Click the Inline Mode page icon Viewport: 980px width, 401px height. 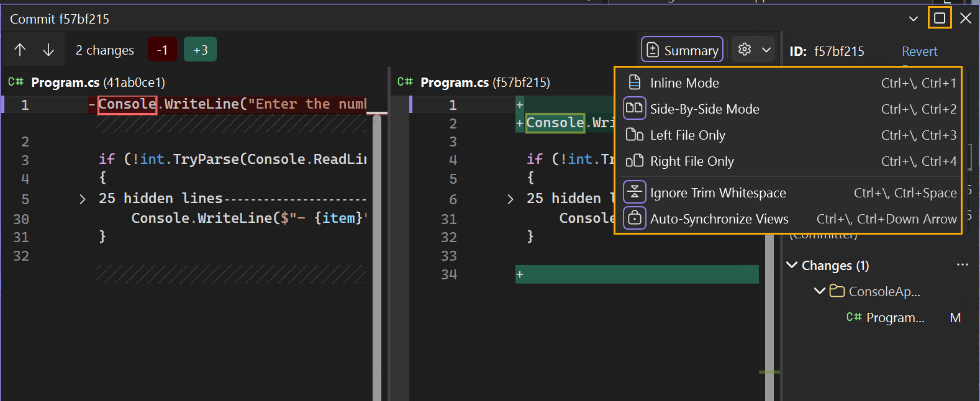(x=634, y=83)
